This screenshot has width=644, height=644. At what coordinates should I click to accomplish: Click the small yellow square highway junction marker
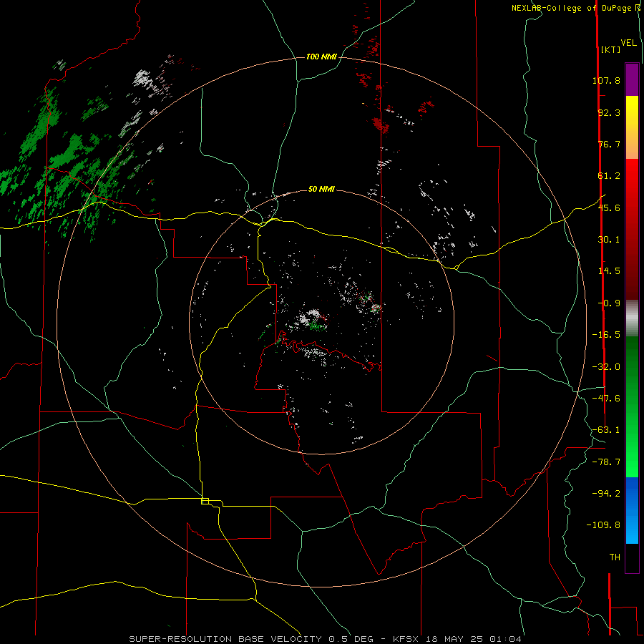coord(205,501)
